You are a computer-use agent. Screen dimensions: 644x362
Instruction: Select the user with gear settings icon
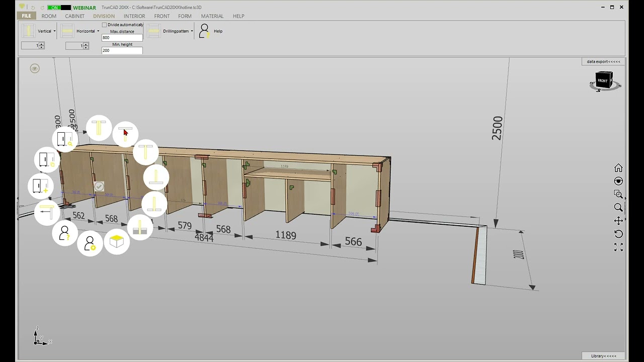click(x=90, y=243)
